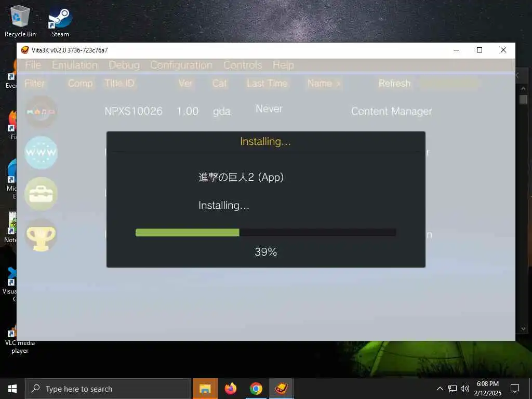532x399 pixels.
Task: Click the Refresh button
Action: point(395,84)
